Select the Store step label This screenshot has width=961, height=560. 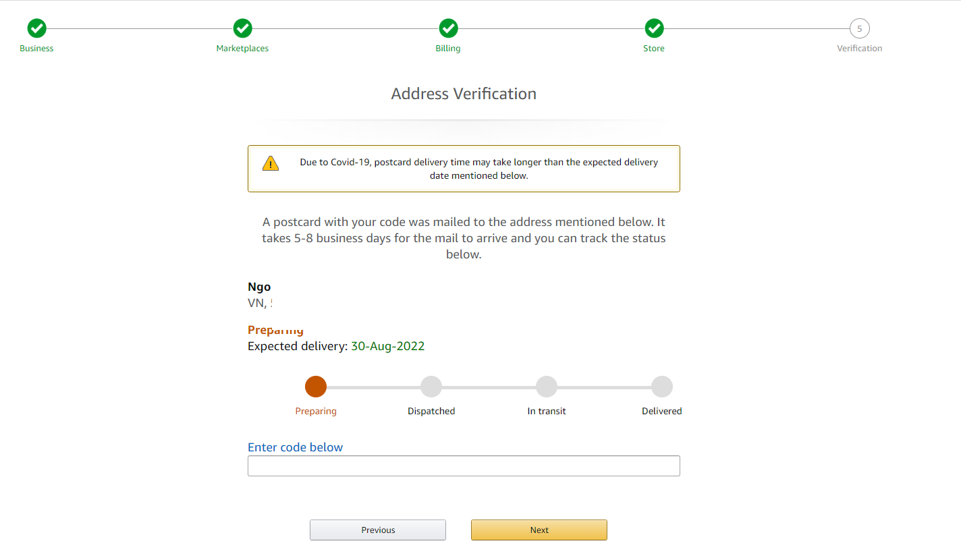click(654, 49)
